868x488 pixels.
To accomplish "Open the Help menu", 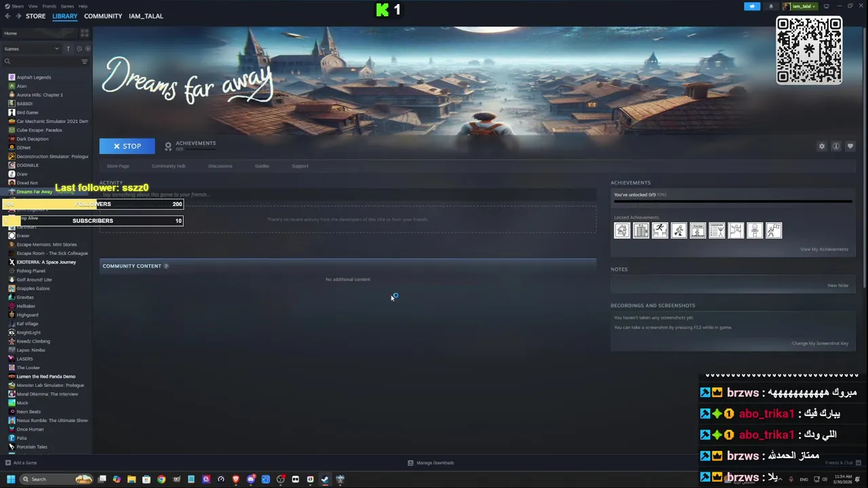I will click(x=83, y=6).
